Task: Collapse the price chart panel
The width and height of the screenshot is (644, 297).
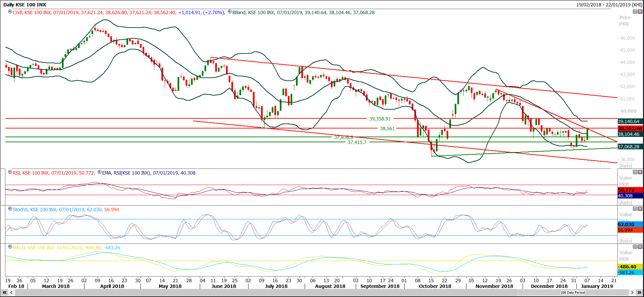Action: [635, 12]
